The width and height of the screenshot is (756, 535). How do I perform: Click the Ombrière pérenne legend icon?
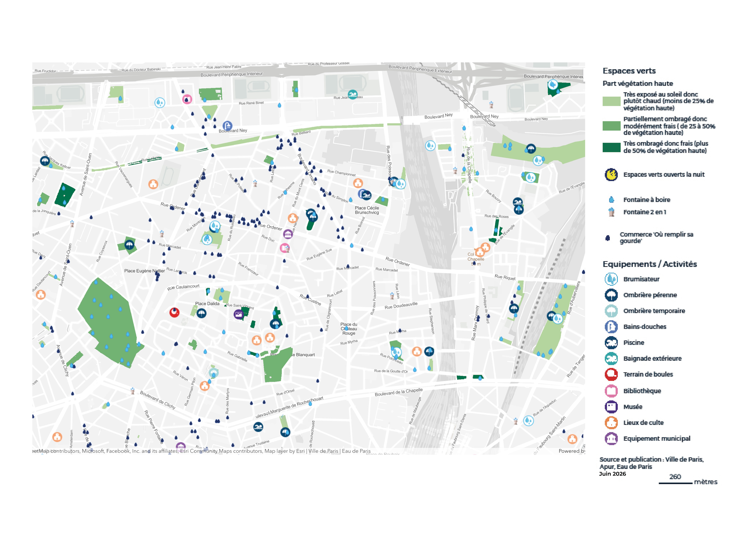click(x=611, y=295)
